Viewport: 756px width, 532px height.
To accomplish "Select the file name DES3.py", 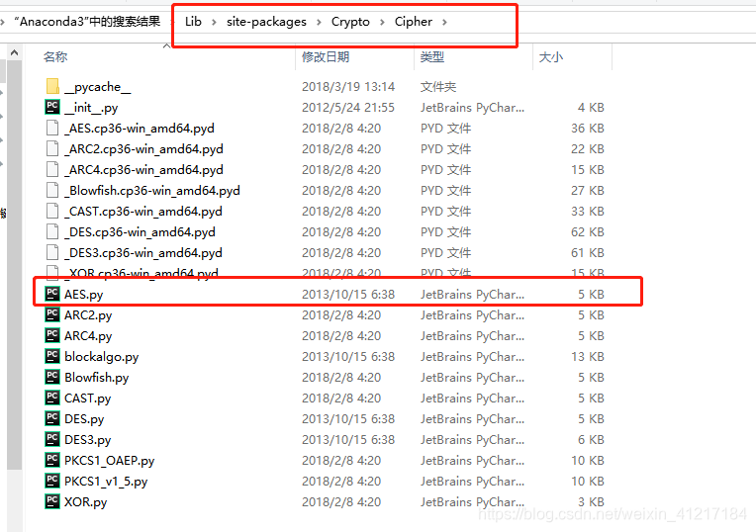I will [x=88, y=439].
